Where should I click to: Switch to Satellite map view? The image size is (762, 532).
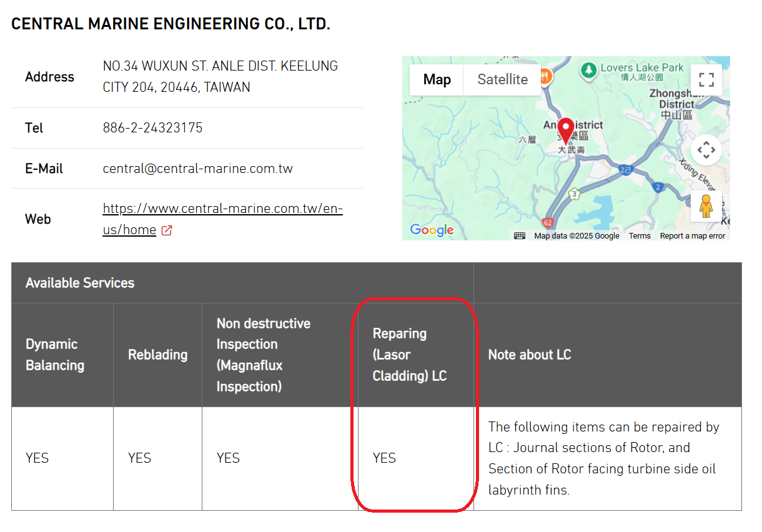502,80
